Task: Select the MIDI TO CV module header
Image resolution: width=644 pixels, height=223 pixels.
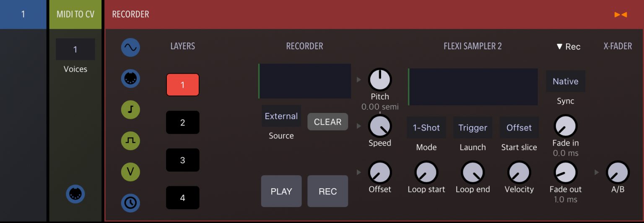Action: (x=75, y=14)
